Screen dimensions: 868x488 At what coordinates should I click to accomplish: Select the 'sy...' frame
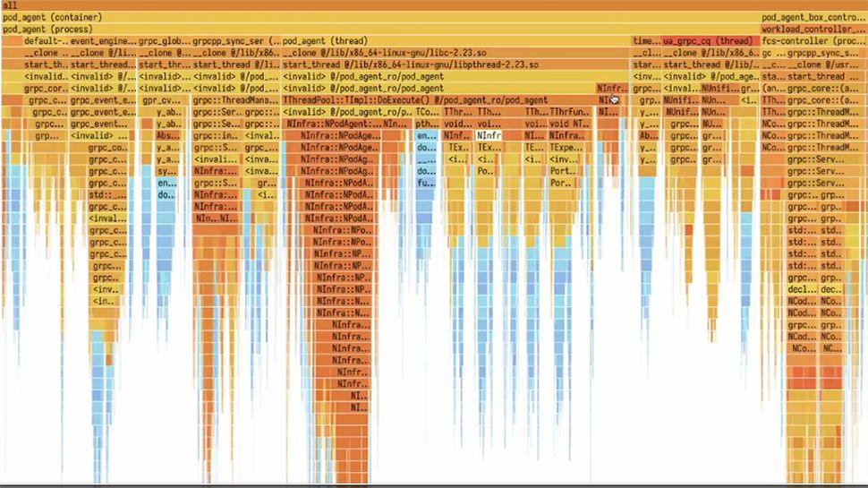click(166, 171)
